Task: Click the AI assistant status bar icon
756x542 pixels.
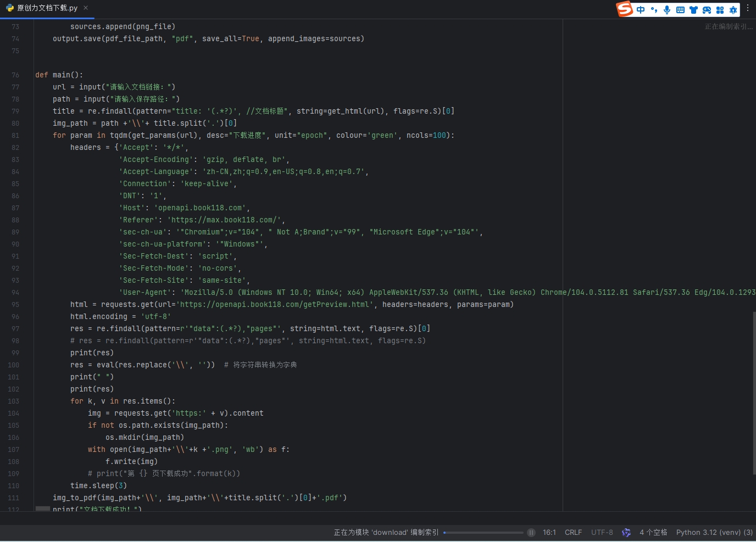Action: (x=626, y=533)
